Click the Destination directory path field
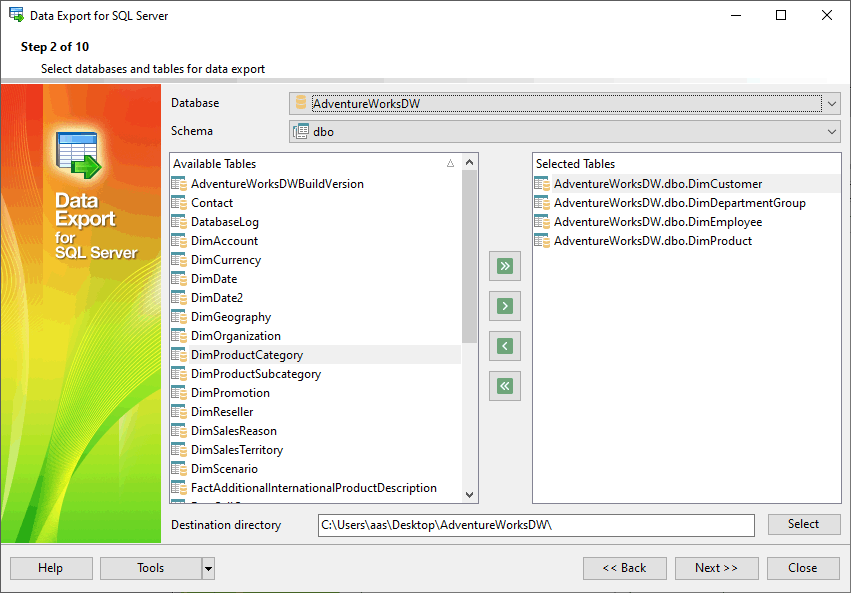 click(535, 525)
